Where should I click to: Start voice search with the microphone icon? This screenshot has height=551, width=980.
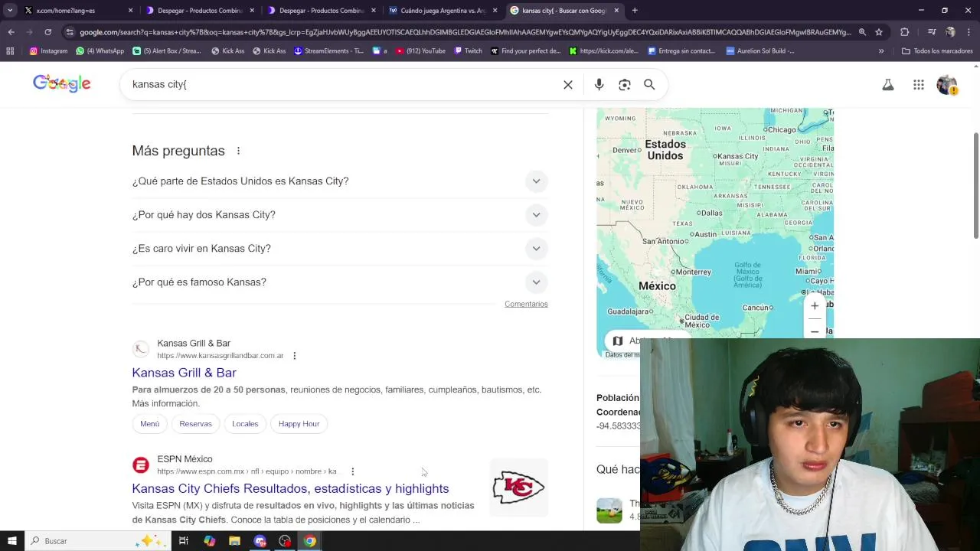[x=599, y=85]
